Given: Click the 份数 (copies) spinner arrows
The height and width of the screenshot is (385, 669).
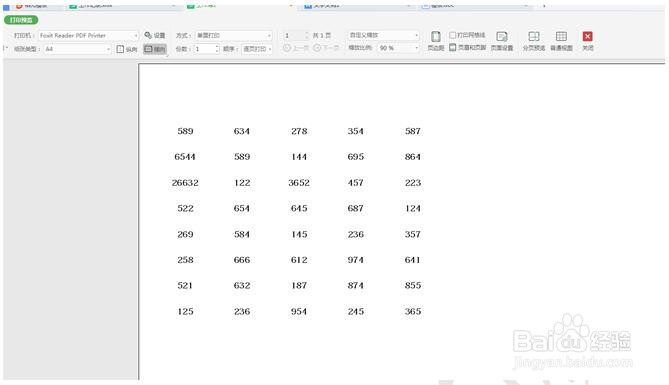Looking at the screenshot, I should [x=217, y=49].
